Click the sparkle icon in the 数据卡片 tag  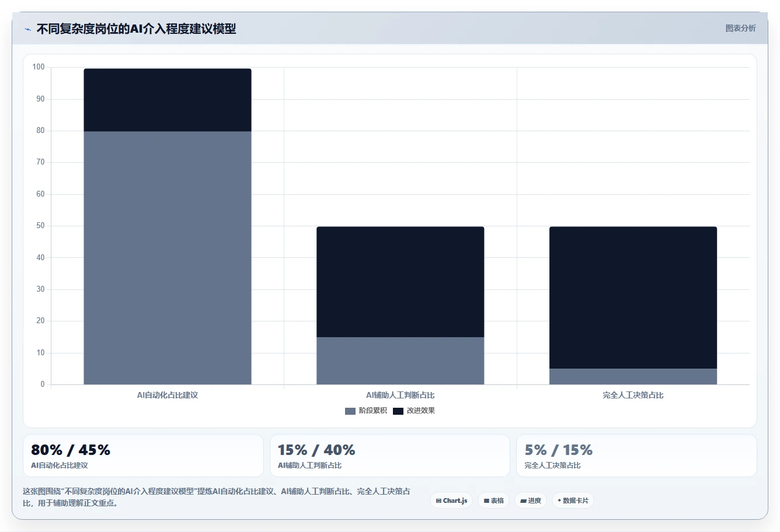(x=559, y=501)
